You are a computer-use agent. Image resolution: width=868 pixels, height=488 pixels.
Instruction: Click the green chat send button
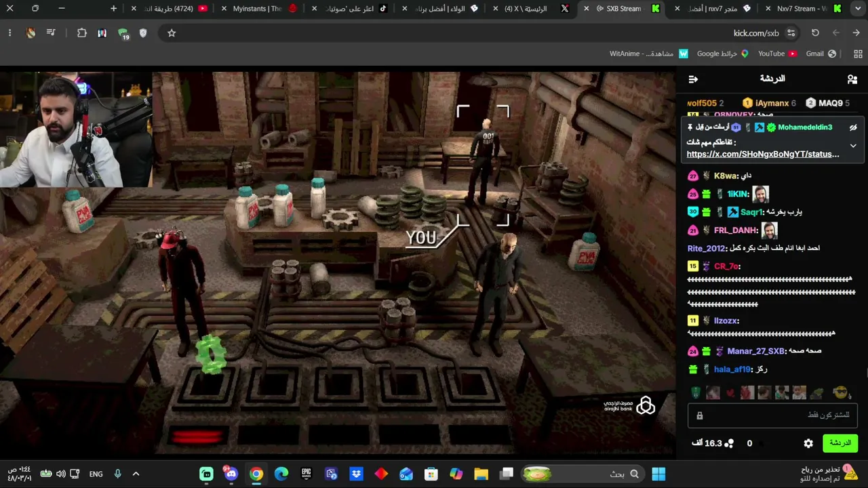click(840, 443)
